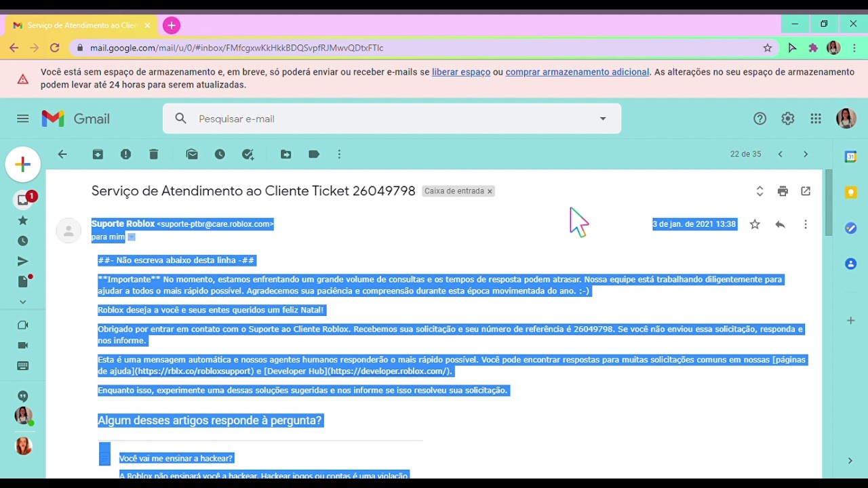Delete this email with trash icon
This screenshot has width=868, height=488.
click(x=153, y=155)
